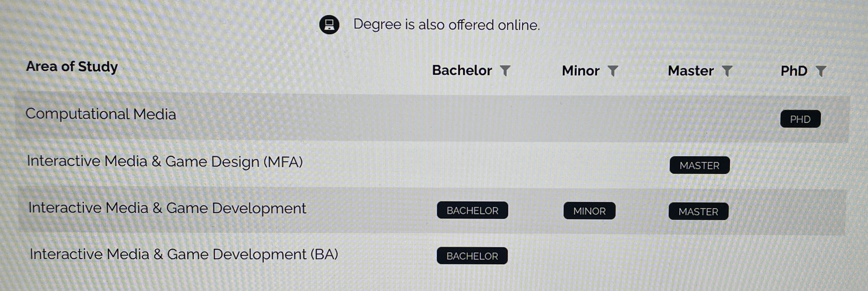Click the Area of Study column header
This screenshot has width=868, height=291.
pyautogui.click(x=72, y=66)
